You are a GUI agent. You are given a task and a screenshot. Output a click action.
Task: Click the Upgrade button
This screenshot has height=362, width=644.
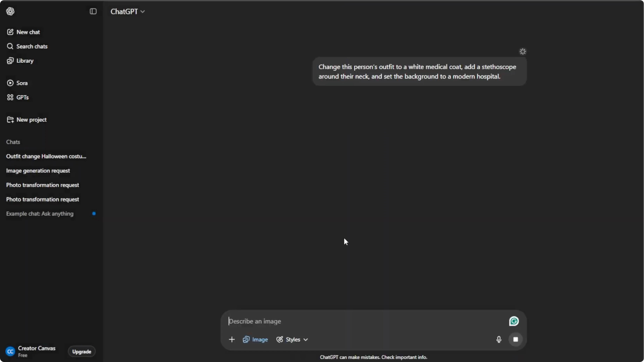pos(82,352)
